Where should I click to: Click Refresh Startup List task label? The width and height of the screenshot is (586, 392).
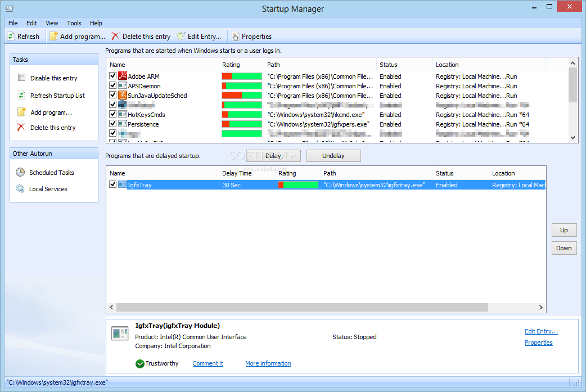click(57, 96)
